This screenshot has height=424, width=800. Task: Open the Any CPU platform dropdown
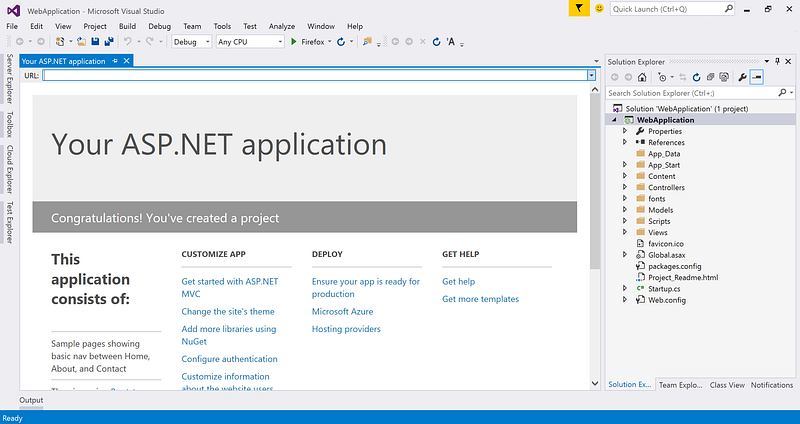(280, 42)
